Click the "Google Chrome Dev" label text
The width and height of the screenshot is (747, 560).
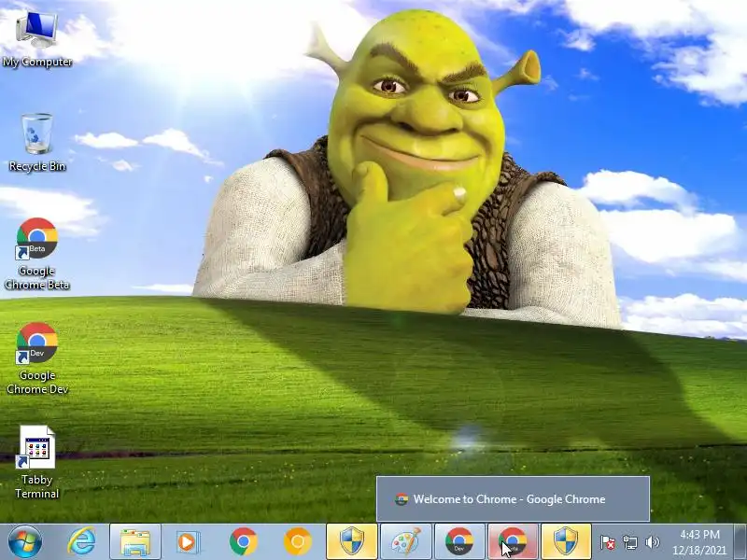pos(37,382)
